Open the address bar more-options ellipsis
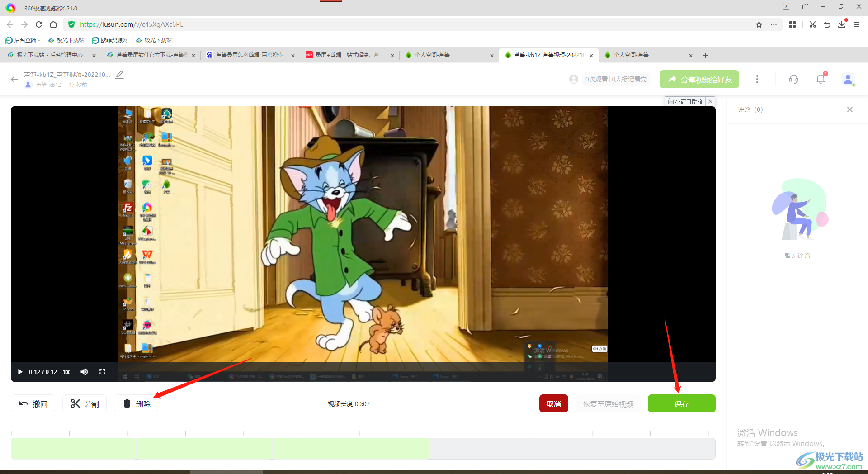The height and width of the screenshot is (474, 868). [774, 24]
